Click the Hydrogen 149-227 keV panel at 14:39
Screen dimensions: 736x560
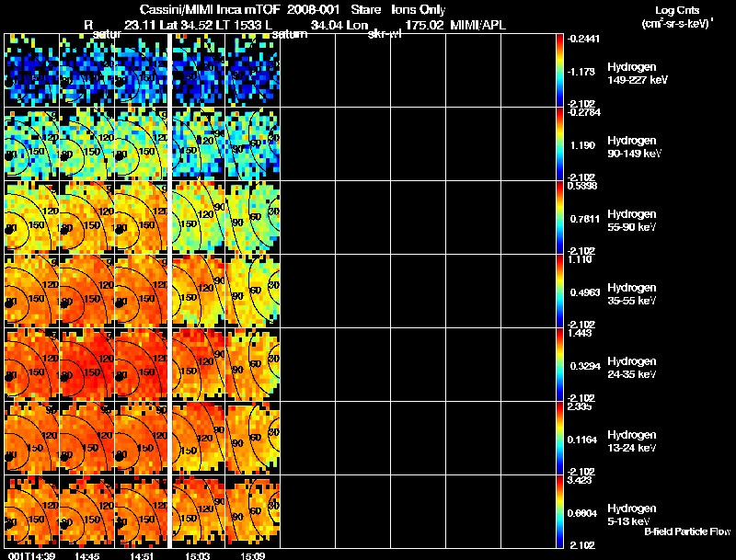tap(32, 71)
